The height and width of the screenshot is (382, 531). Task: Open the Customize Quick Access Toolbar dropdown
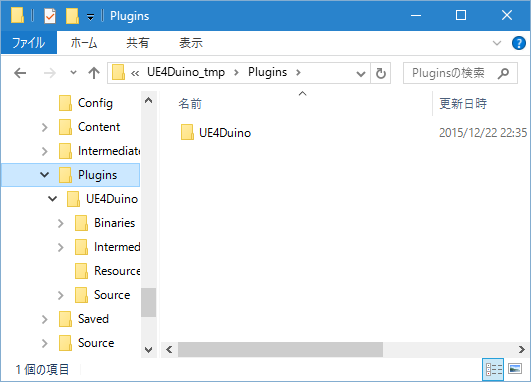90,17
